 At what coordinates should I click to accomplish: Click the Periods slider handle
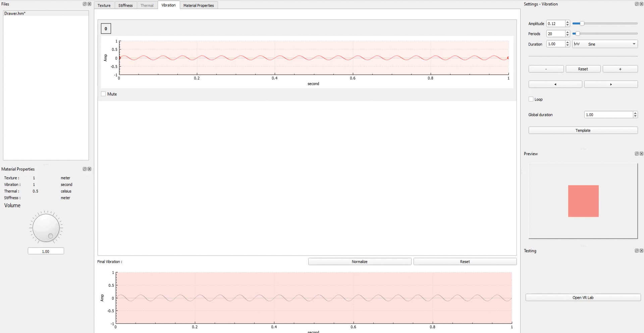[x=577, y=34]
